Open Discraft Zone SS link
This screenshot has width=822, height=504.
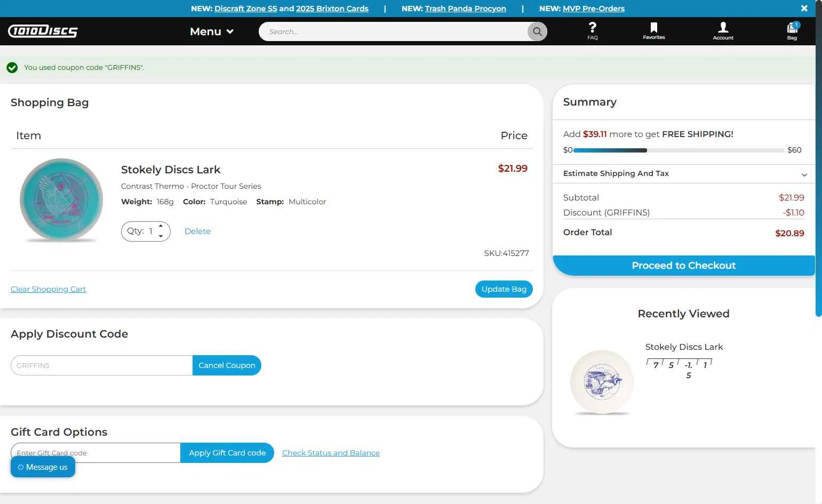[x=246, y=9]
